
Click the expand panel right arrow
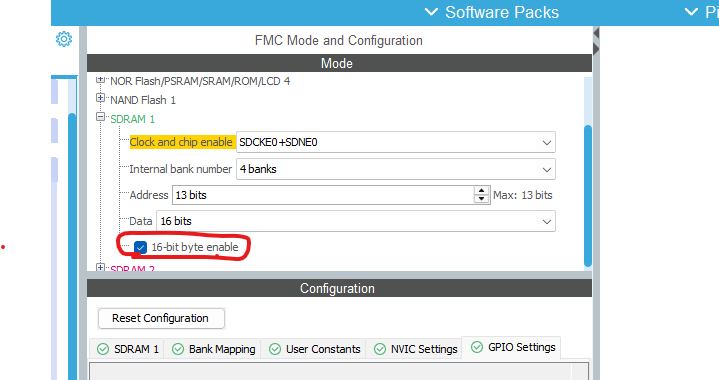[596, 49]
